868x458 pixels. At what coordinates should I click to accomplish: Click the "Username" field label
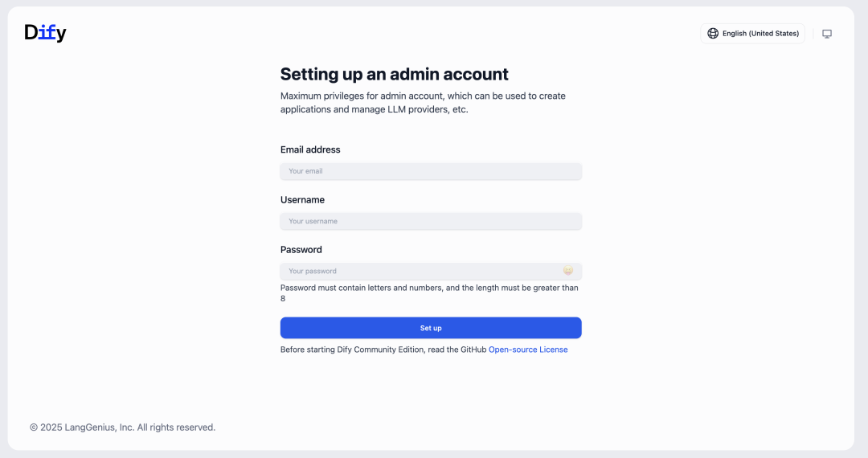pyautogui.click(x=302, y=199)
